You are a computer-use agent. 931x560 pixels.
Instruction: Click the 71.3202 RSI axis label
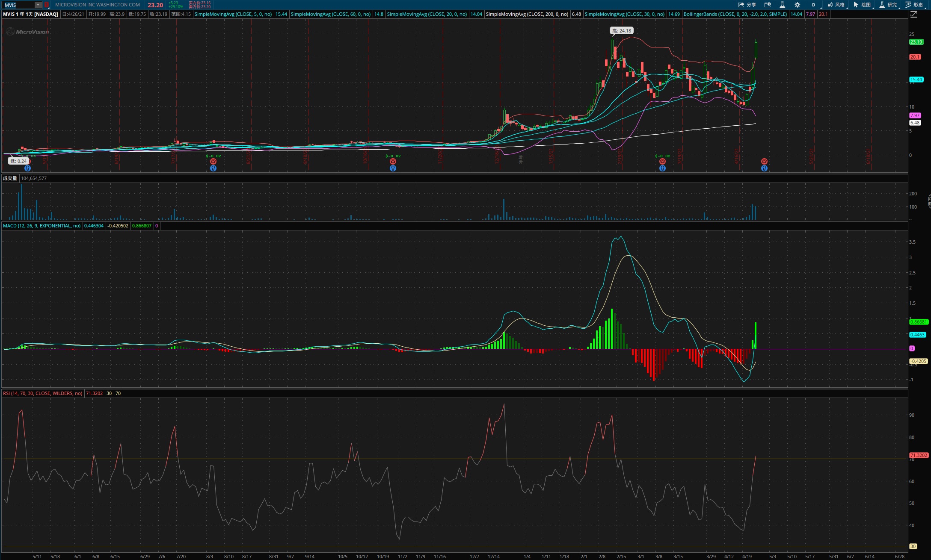pos(919,455)
